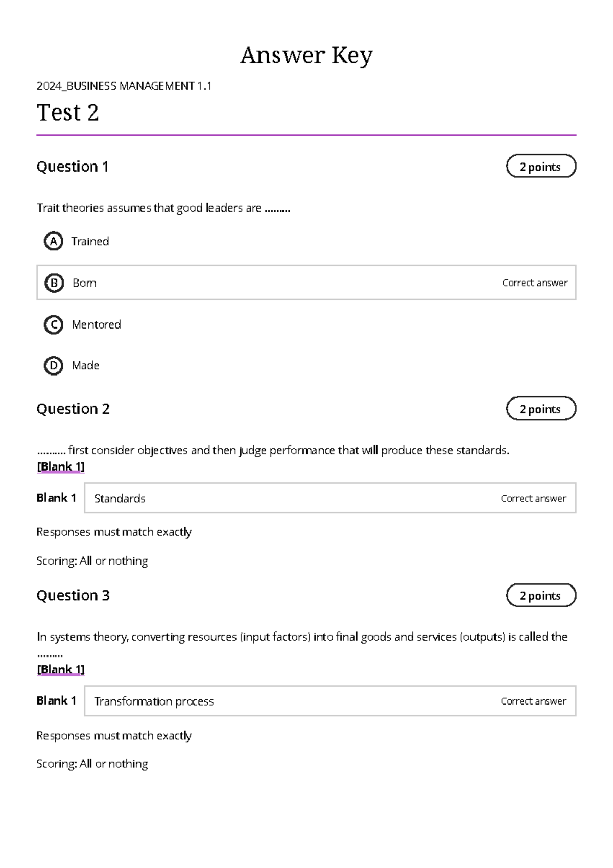Choose the circled C icon beside Mentored
The height and width of the screenshot is (868, 613).
tap(54, 325)
